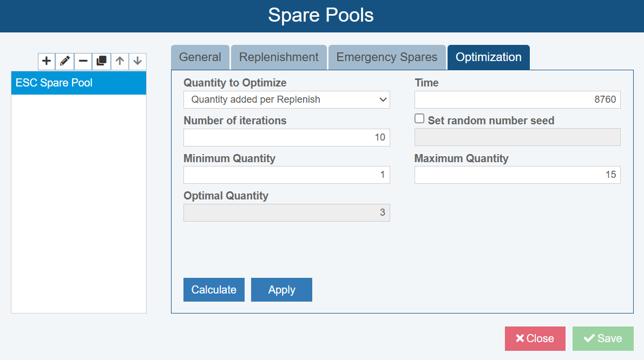644x360 pixels.
Task: Add a new spare pool
Action: click(46, 61)
